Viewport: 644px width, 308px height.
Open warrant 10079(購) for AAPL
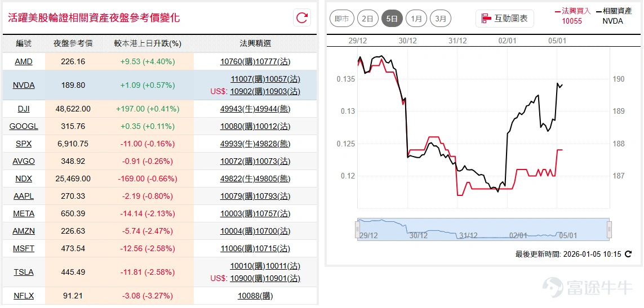pyautogui.click(x=237, y=197)
